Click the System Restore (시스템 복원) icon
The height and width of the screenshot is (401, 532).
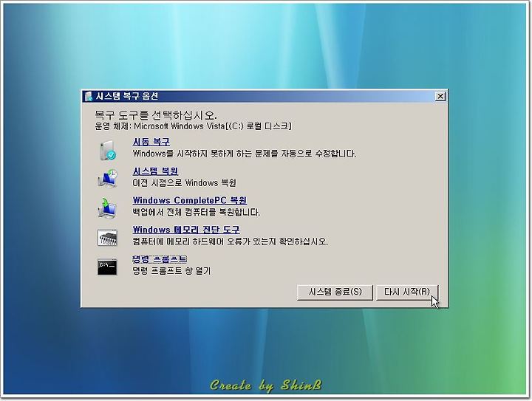point(108,178)
